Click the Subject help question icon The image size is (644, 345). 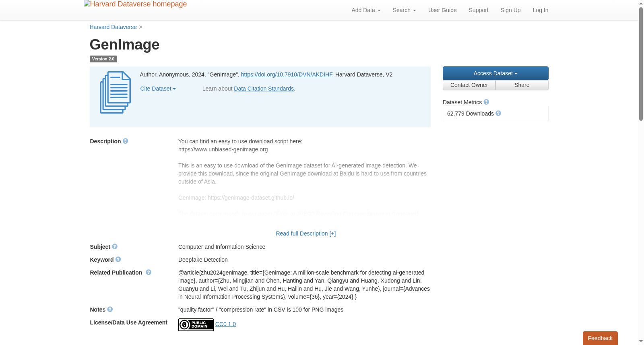pyautogui.click(x=115, y=247)
